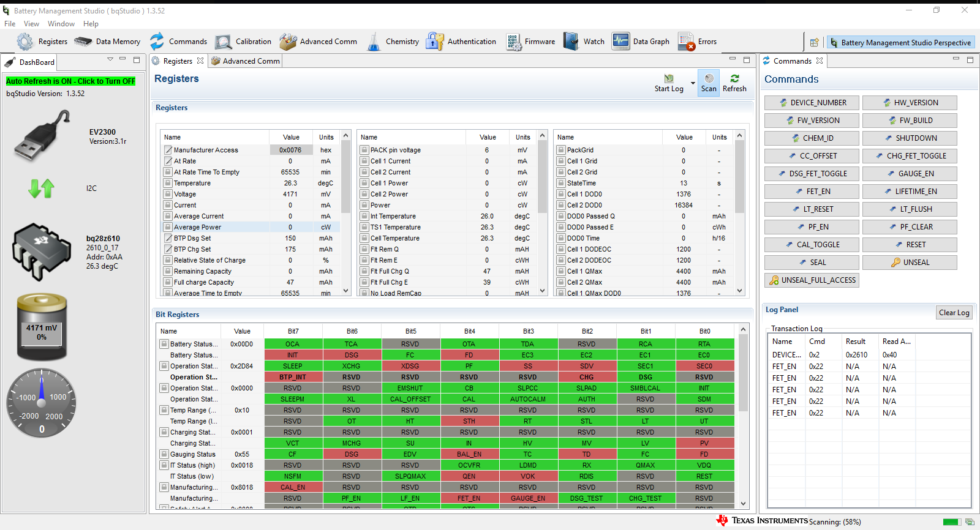Click the Value column header in first register table
Image resolution: width=980 pixels, height=530 pixels.
coord(291,137)
